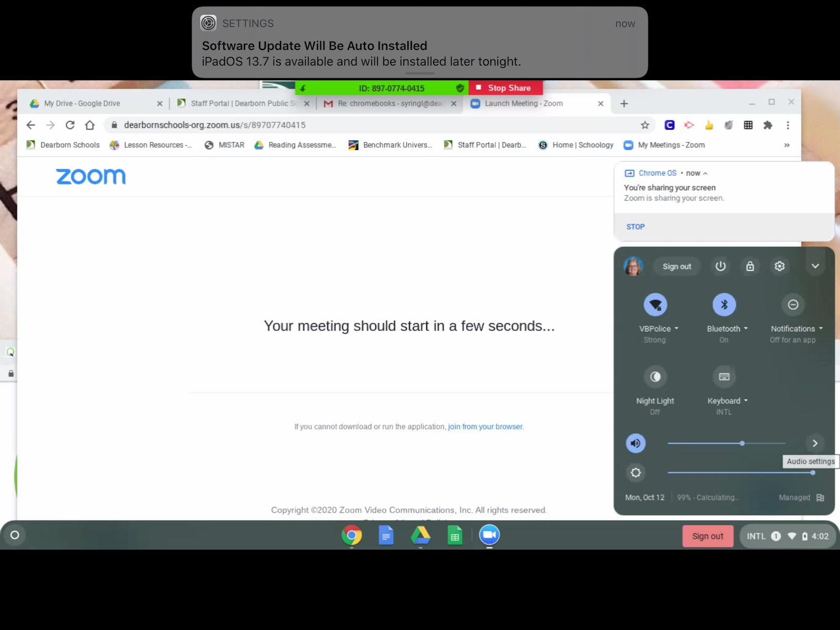Image resolution: width=840 pixels, height=630 pixels.
Task: Click the Zoom logo on the page
Action: (x=91, y=176)
